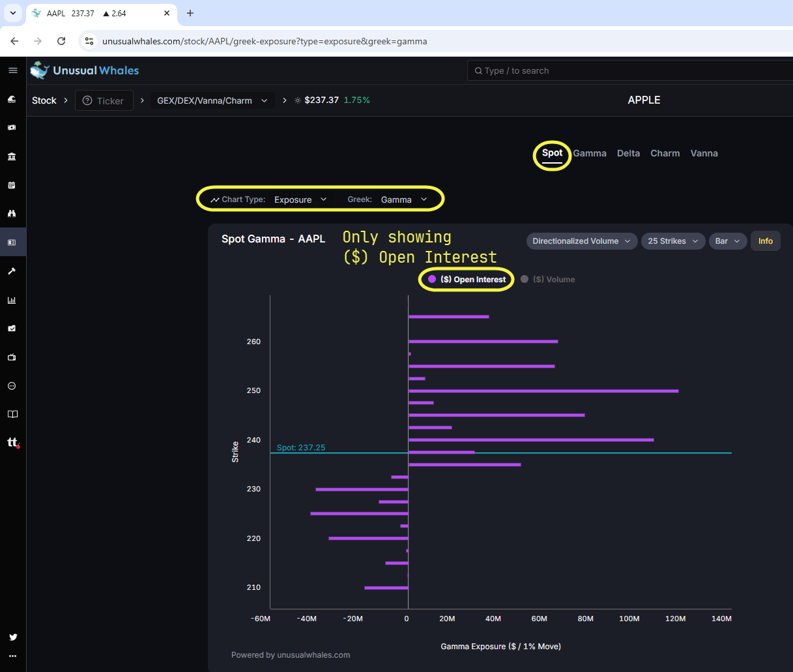Viewport: 793px width, 672px height.
Task: Click the 'Type / to search' box
Action: [x=630, y=70]
